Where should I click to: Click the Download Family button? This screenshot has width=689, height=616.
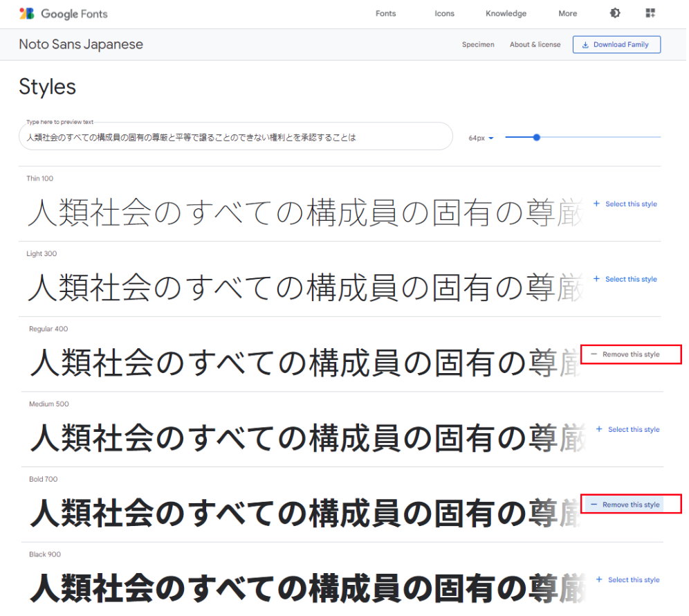click(x=616, y=45)
